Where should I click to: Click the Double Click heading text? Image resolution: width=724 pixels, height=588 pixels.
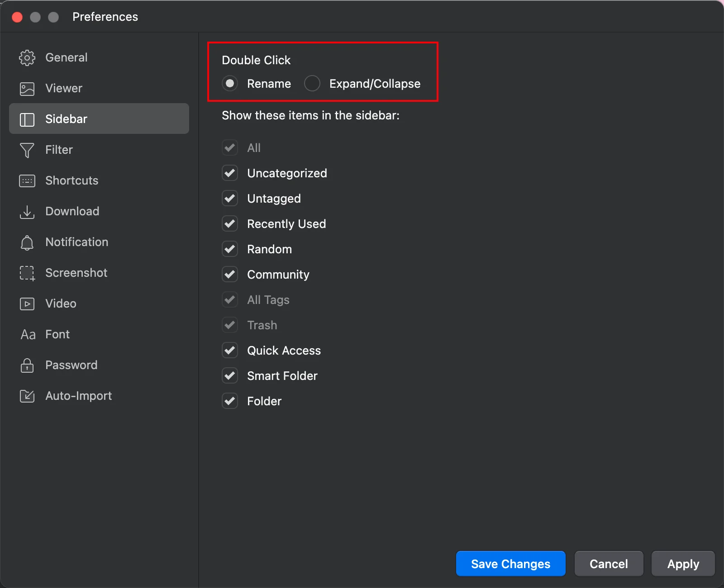pyautogui.click(x=256, y=60)
